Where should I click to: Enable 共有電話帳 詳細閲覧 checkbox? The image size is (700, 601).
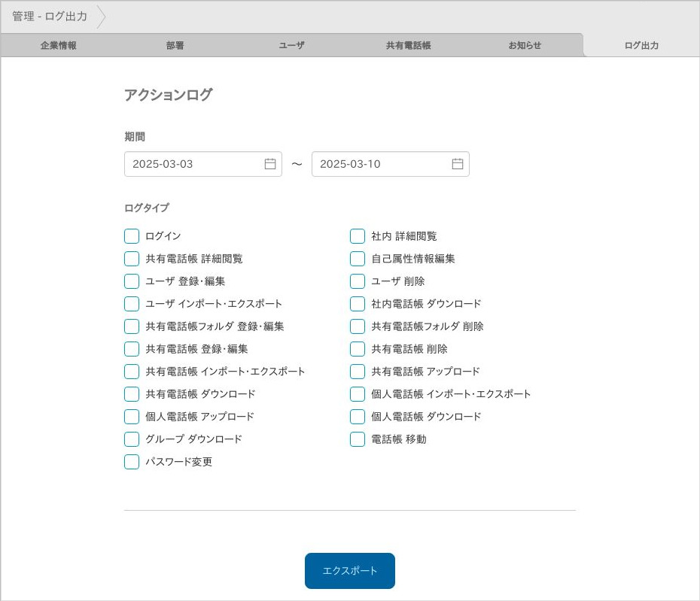tap(132, 259)
